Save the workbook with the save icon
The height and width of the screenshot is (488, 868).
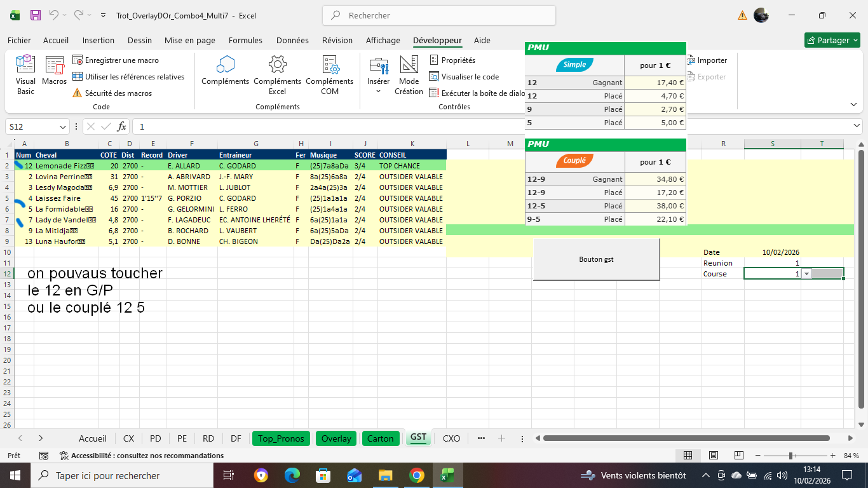(36, 15)
